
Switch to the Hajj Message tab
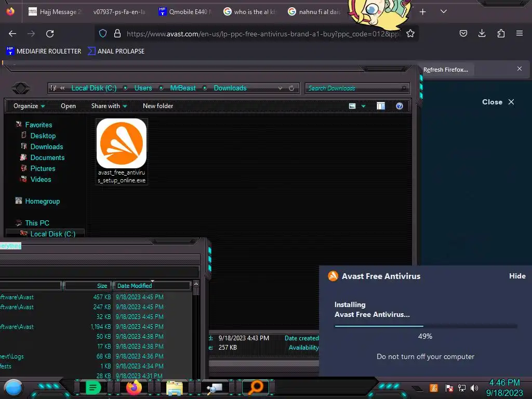pos(54,12)
